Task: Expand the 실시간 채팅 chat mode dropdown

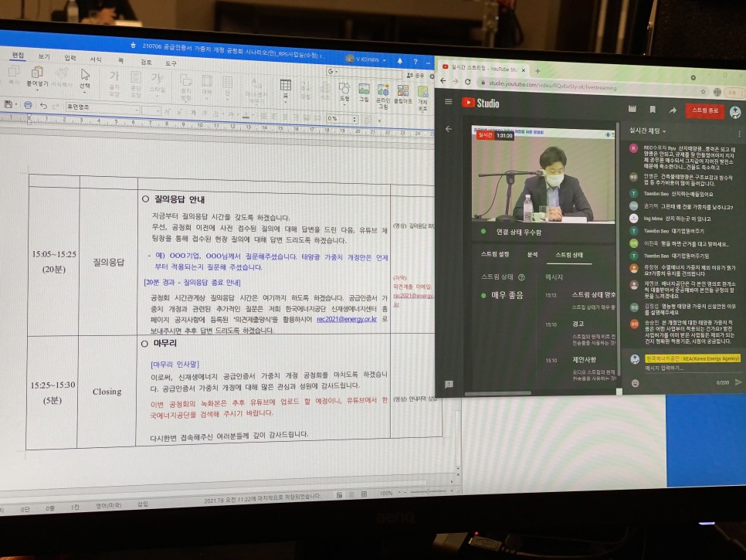Action: point(647,130)
